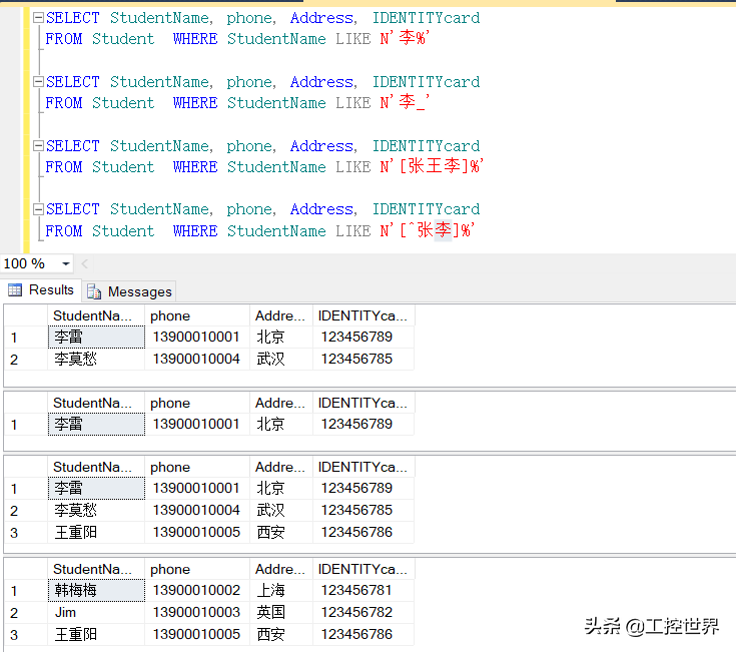Select 王重阳 in third result grid
Image resolution: width=736 pixels, height=652 pixels.
pyautogui.click(x=96, y=532)
